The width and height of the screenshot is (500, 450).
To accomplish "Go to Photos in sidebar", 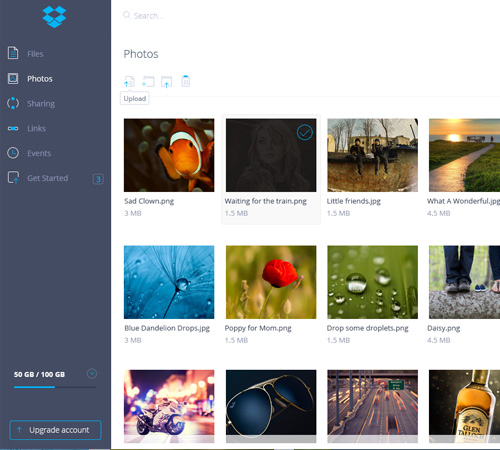I will click(x=40, y=79).
